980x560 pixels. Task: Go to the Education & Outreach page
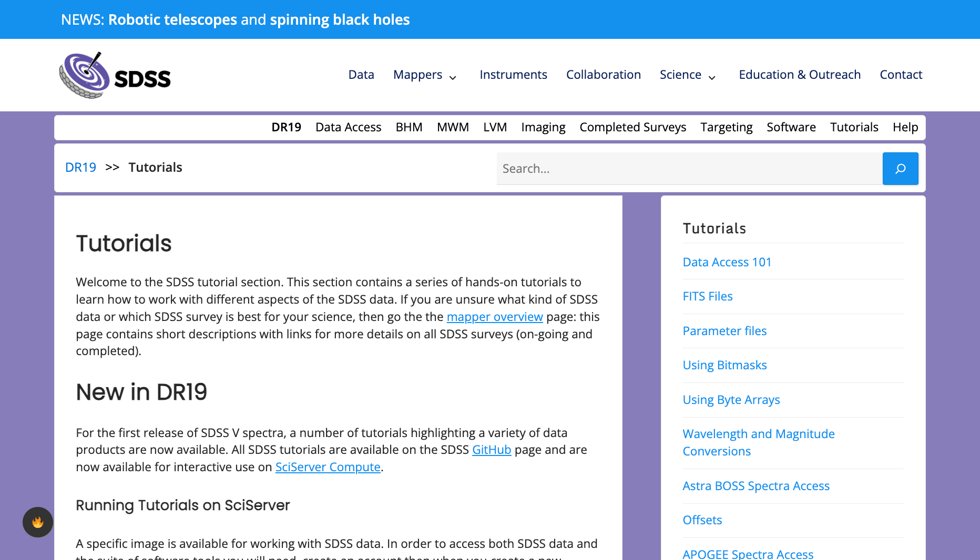pos(799,75)
